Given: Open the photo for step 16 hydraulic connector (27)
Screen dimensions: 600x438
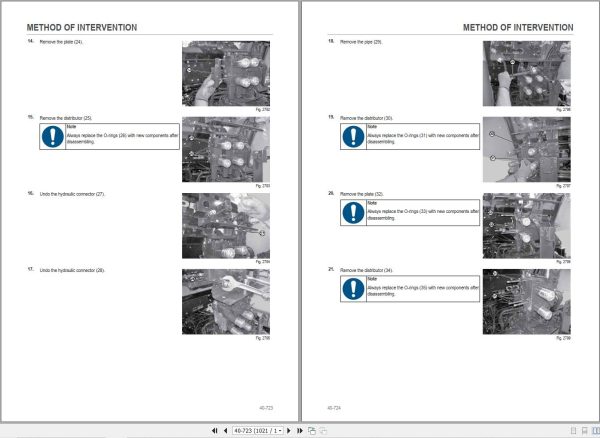Looking at the screenshot, I should pos(226,226).
